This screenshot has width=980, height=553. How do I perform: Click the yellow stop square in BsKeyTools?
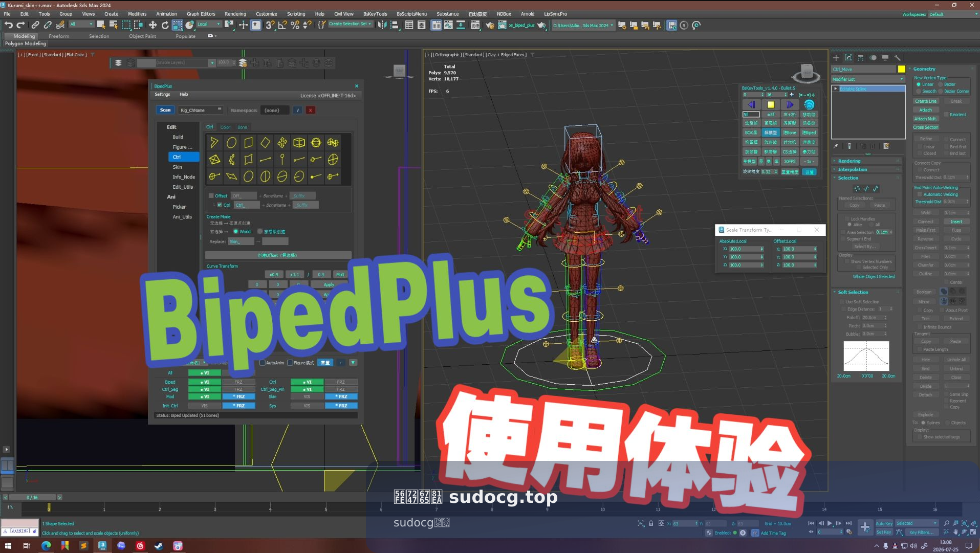(770, 104)
